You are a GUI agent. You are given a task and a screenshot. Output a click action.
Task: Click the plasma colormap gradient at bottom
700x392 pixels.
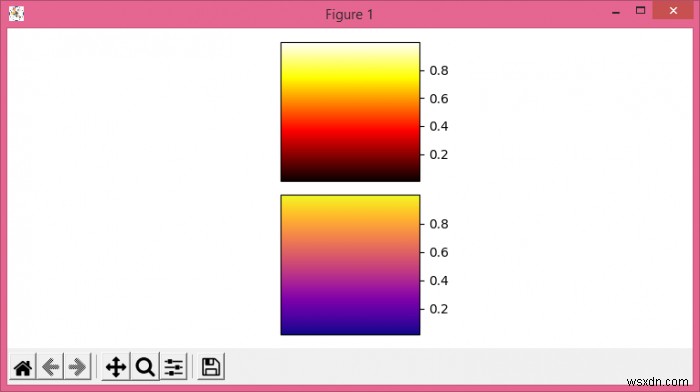[x=350, y=265]
